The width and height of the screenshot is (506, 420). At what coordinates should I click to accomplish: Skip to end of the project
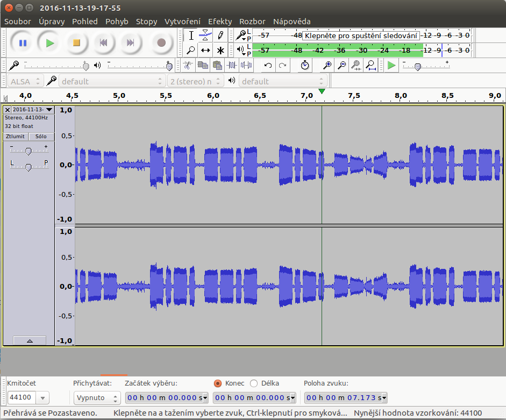pos(130,43)
